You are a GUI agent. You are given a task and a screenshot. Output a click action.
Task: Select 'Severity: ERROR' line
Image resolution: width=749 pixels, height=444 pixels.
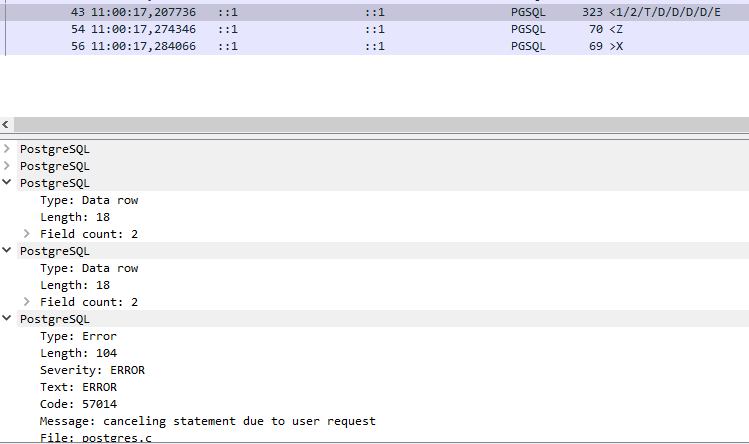(x=92, y=370)
